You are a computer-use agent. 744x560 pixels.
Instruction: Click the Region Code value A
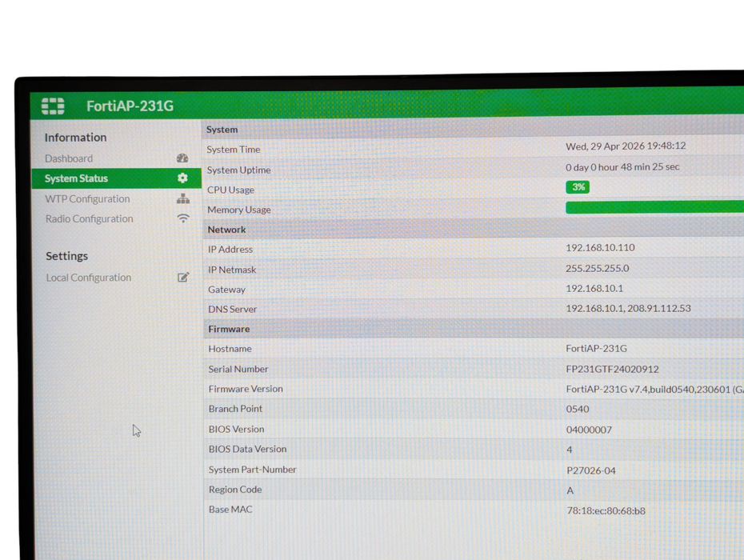coord(570,490)
